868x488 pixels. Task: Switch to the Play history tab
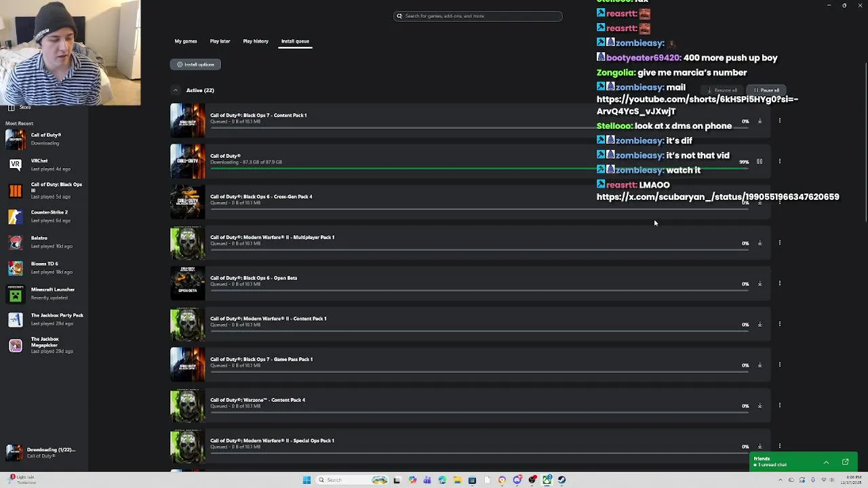point(256,41)
